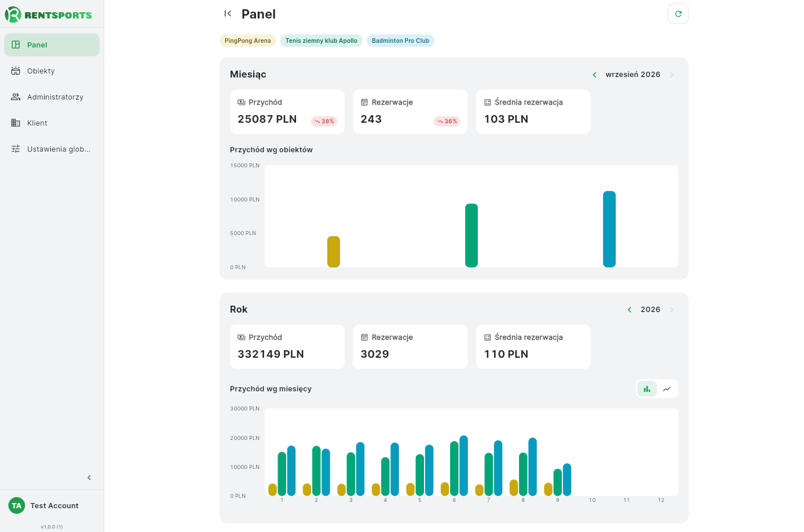Click the yearly Średnia rezerwacja 110 PLN card
This screenshot has height=532, width=804.
coord(533,347)
